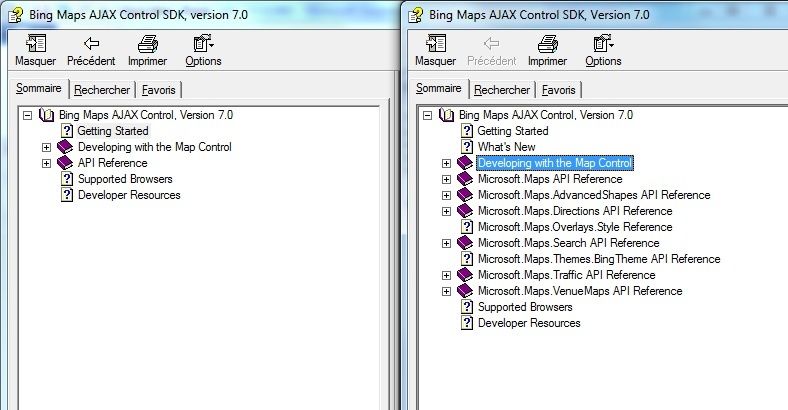788x410 pixels.
Task: Expand Microsoft.Maps.Directions API Reference node
Action: [x=446, y=212]
